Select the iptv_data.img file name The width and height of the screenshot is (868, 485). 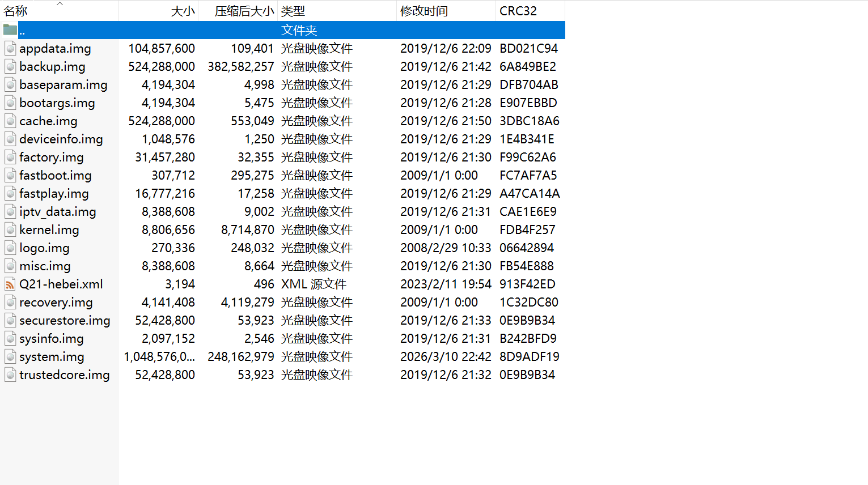coord(58,211)
